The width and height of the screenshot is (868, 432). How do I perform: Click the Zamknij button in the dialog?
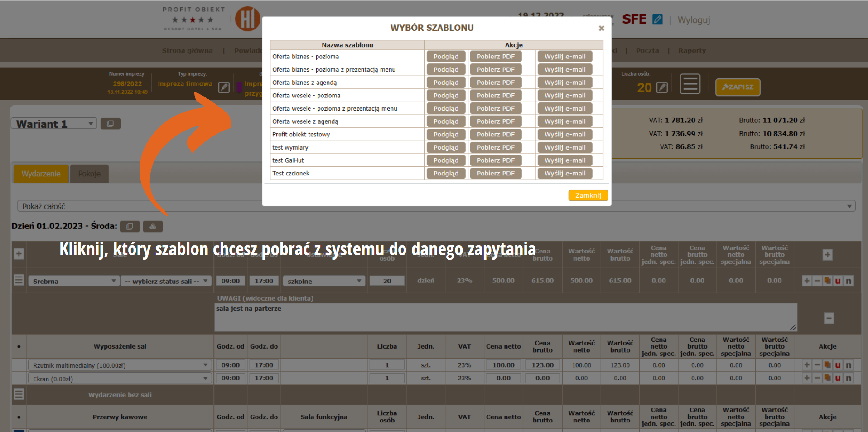[588, 195]
